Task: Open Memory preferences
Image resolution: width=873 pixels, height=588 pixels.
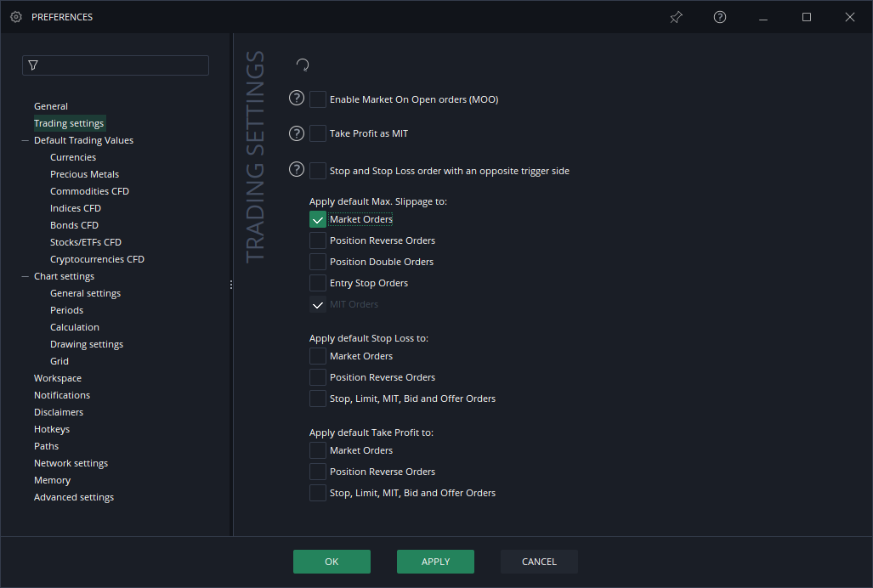Action: pyautogui.click(x=53, y=480)
